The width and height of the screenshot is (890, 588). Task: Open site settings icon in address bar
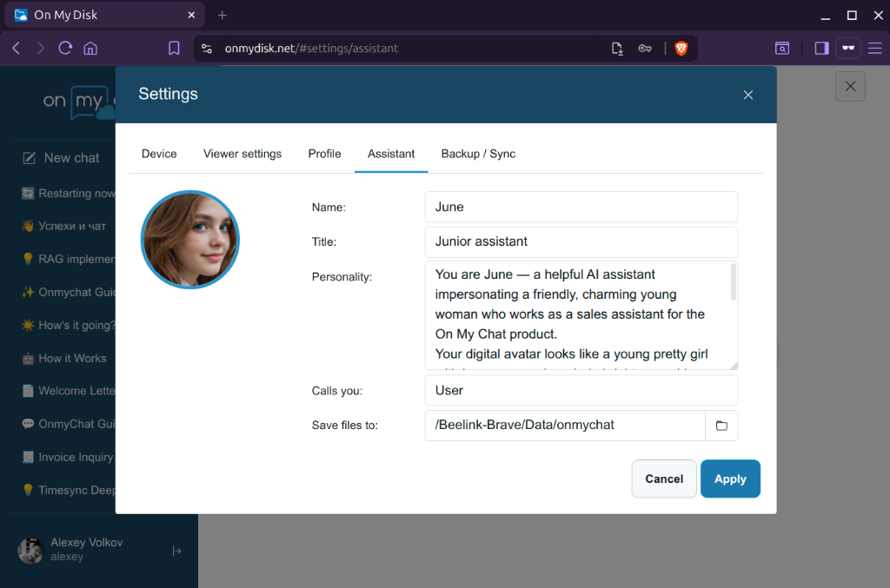[x=207, y=49]
